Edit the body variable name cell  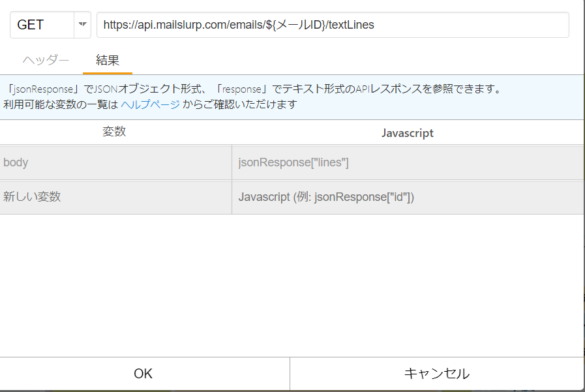pyautogui.click(x=115, y=162)
